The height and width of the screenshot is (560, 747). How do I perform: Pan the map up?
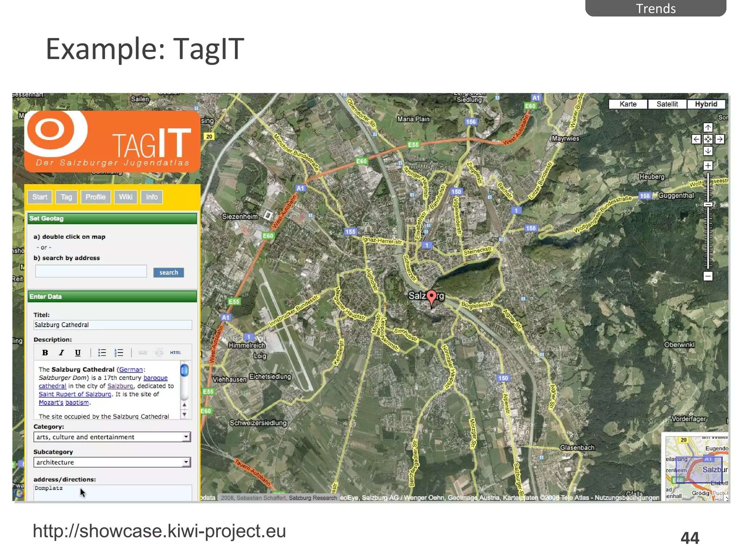pos(708,127)
